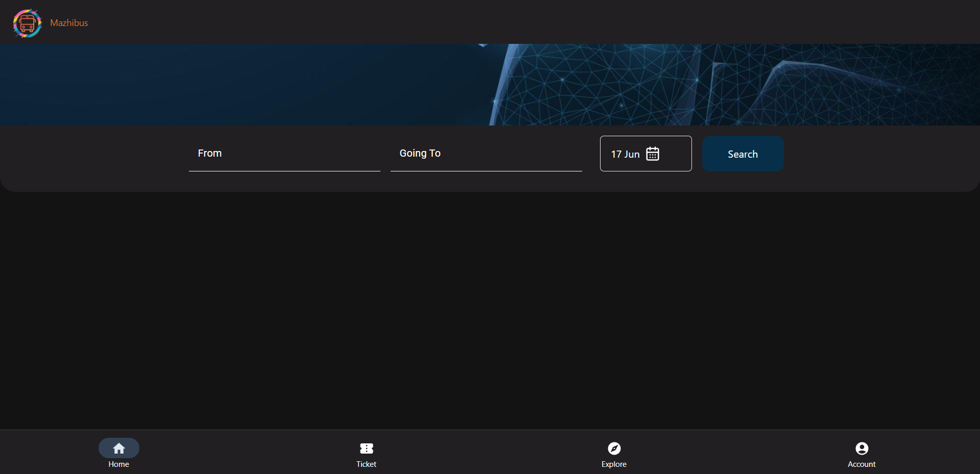This screenshot has width=980, height=474.
Task: Click the Account profile avatar icon
Action: 862,448
